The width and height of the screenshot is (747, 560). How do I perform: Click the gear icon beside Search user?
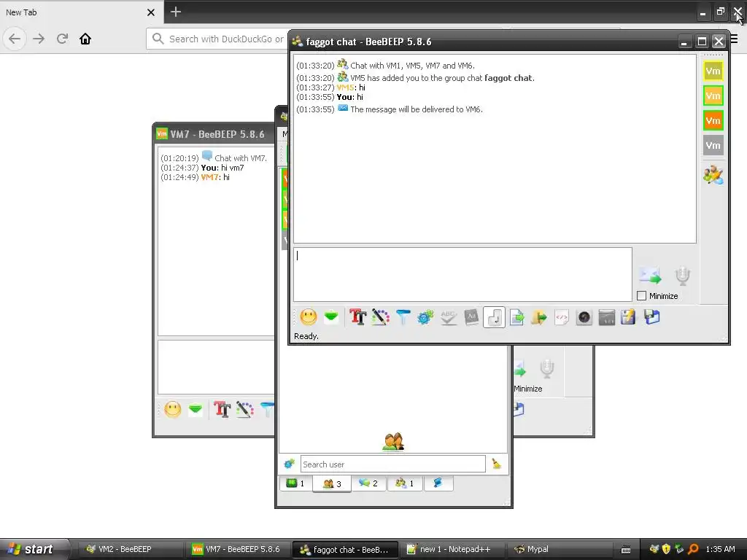pos(289,464)
